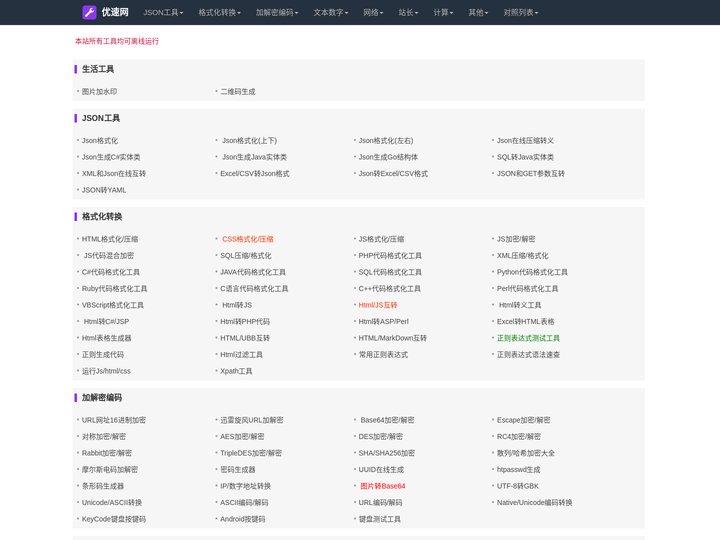The image size is (720, 540).
Task: Open Base64加密/解密 tool
Action: (x=387, y=420)
